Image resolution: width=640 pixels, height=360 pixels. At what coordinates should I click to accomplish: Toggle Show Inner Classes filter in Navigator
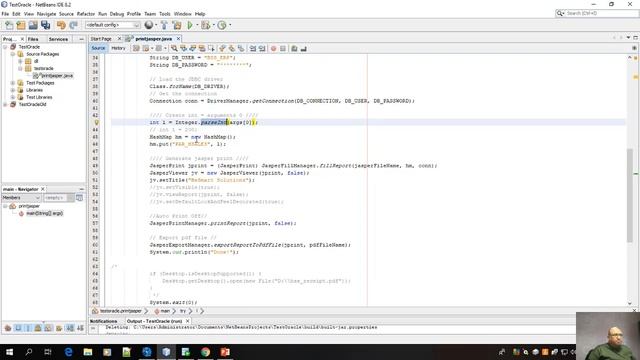point(48,328)
